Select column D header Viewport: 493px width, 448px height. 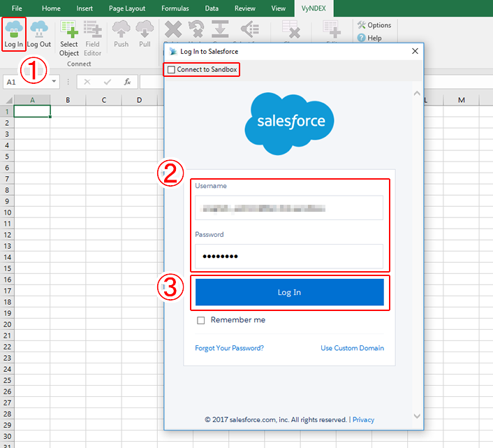(x=139, y=100)
